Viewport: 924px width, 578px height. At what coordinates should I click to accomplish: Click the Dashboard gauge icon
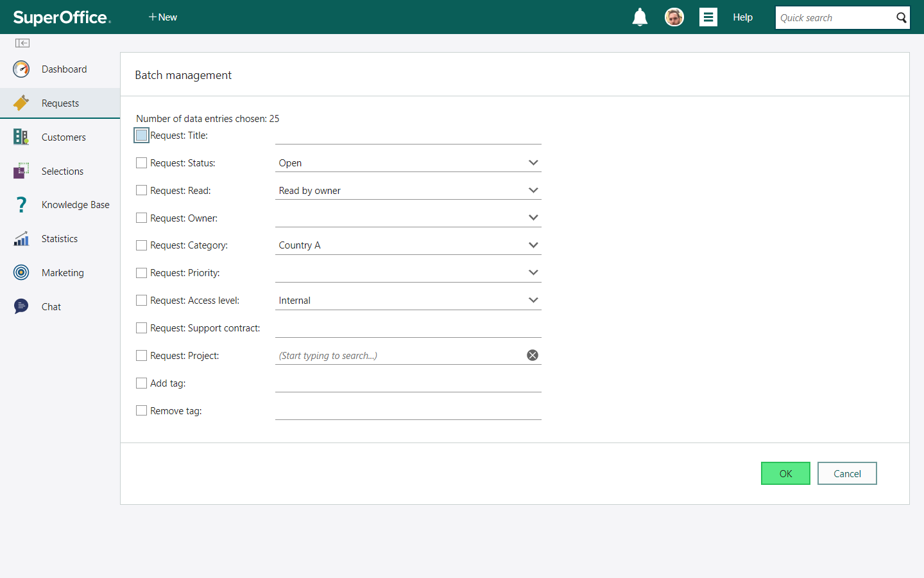tap(21, 69)
